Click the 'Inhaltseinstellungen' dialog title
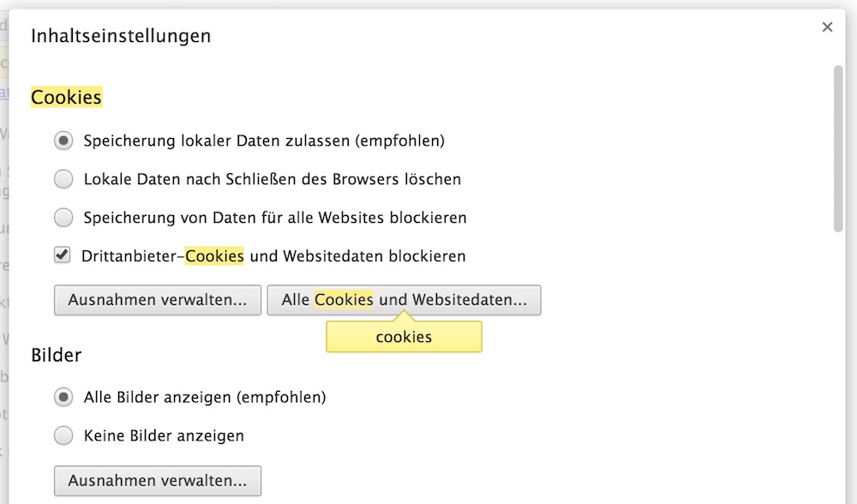857x504 pixels. pos(121,36)
